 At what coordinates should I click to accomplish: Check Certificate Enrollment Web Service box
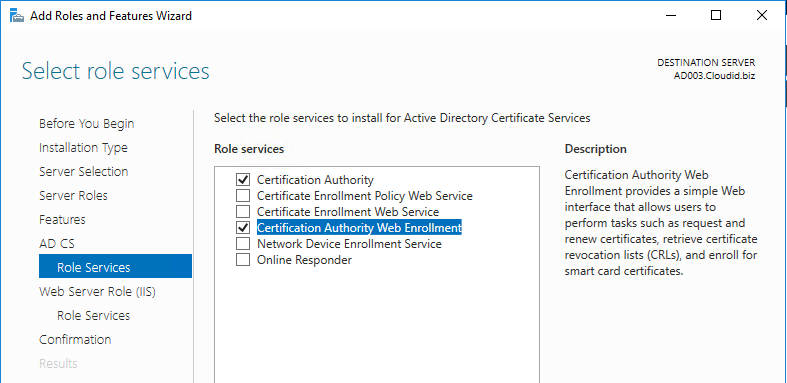coord(243,211)
